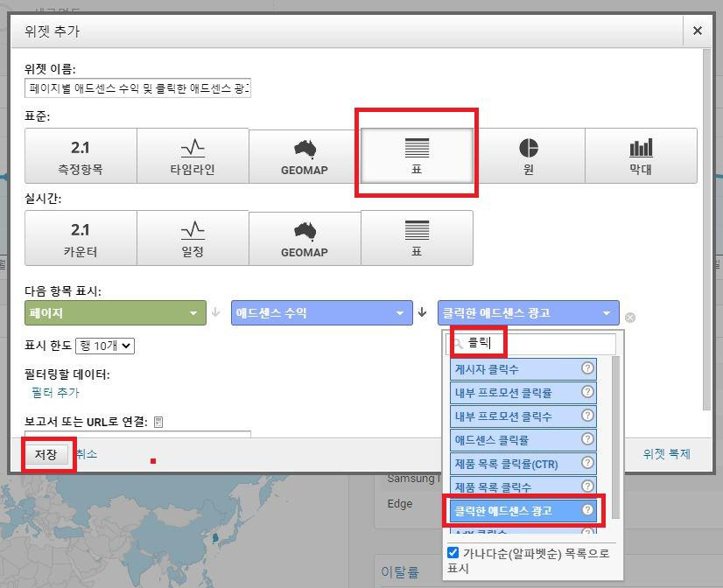This screenshot has width=723, height=588.
Task: Choose the standard GEOMAP widget icon
Action: (305, 155)
